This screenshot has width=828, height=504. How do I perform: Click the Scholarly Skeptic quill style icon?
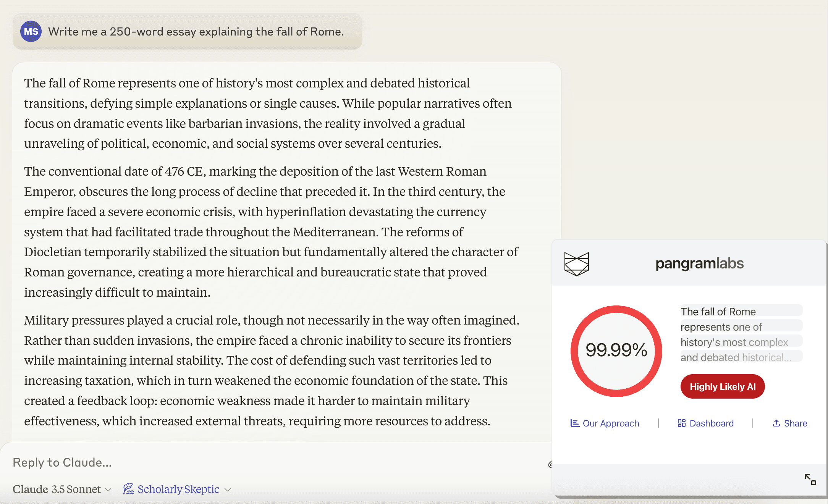pyautogui.click(x=128, y=489)
